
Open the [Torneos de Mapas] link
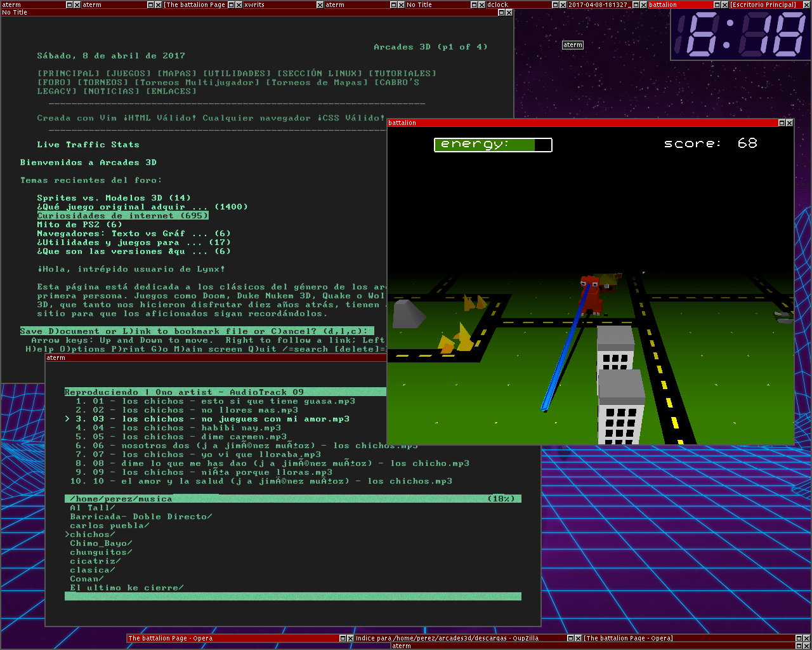pos(317,83)
